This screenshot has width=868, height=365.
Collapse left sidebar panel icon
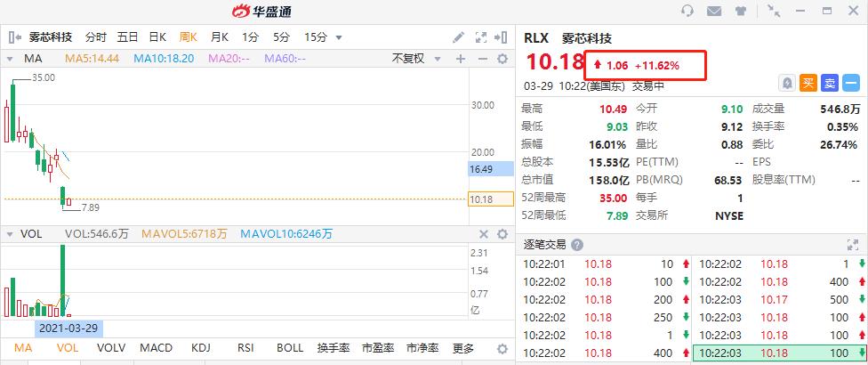pyautogui.click(x=15, y=37)
